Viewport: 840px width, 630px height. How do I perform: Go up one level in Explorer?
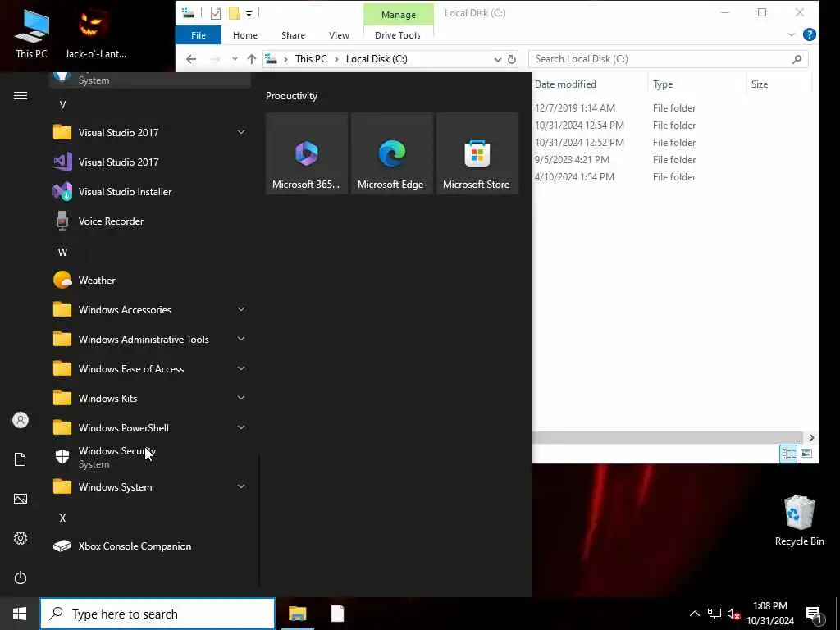(x=251, y=59)
